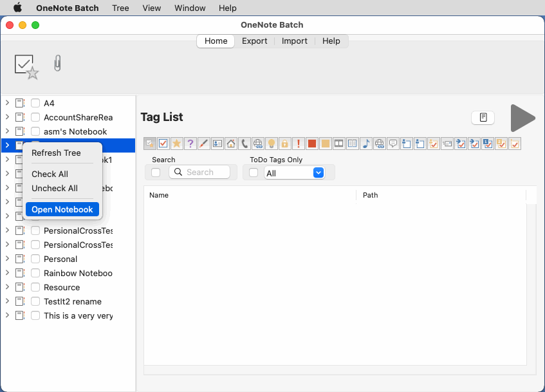Viewport: 545px width, 392px height.
Task: Enable the asm's Notebook checkbox
Action: pyautogui.click(x=35, y=131)
